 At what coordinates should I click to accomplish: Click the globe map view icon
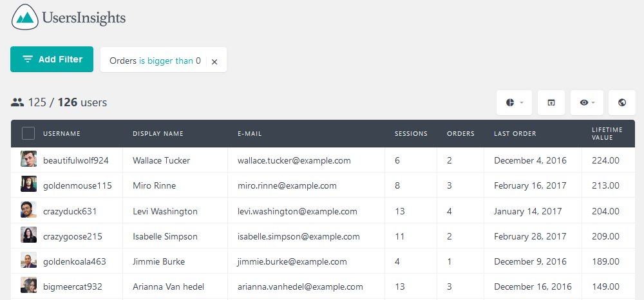(x=622, y=102)
